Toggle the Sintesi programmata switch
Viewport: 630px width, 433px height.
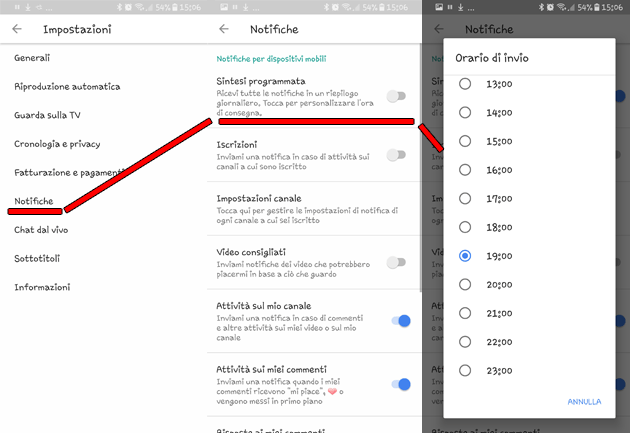point(397,96)
